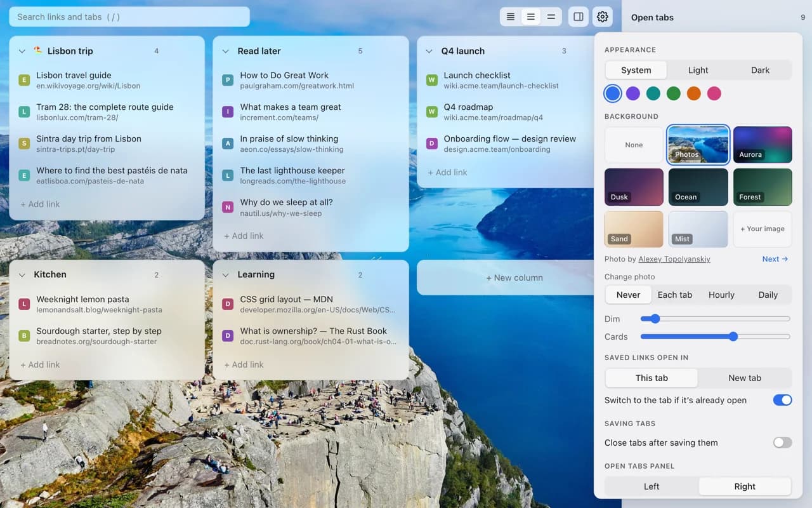Enable Close tabs after saving them

782,443
